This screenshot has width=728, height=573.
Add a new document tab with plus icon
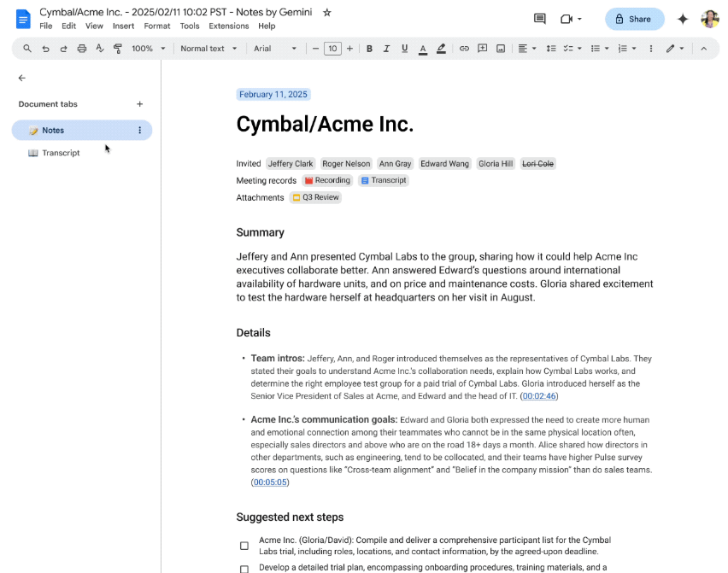tap(140, 104)
